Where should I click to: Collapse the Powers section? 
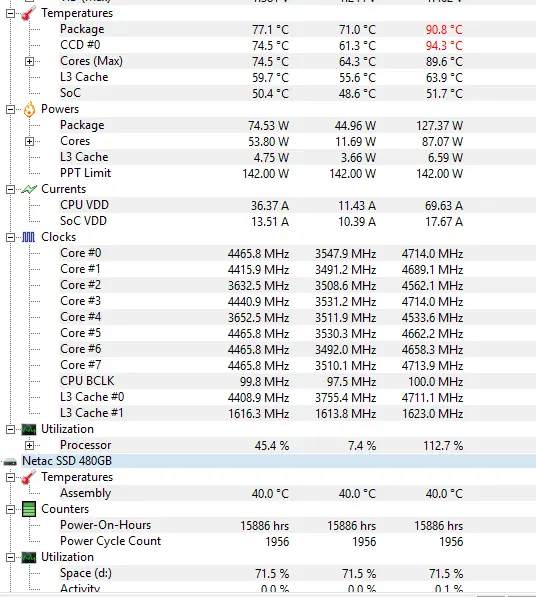(x=11, y=109)
